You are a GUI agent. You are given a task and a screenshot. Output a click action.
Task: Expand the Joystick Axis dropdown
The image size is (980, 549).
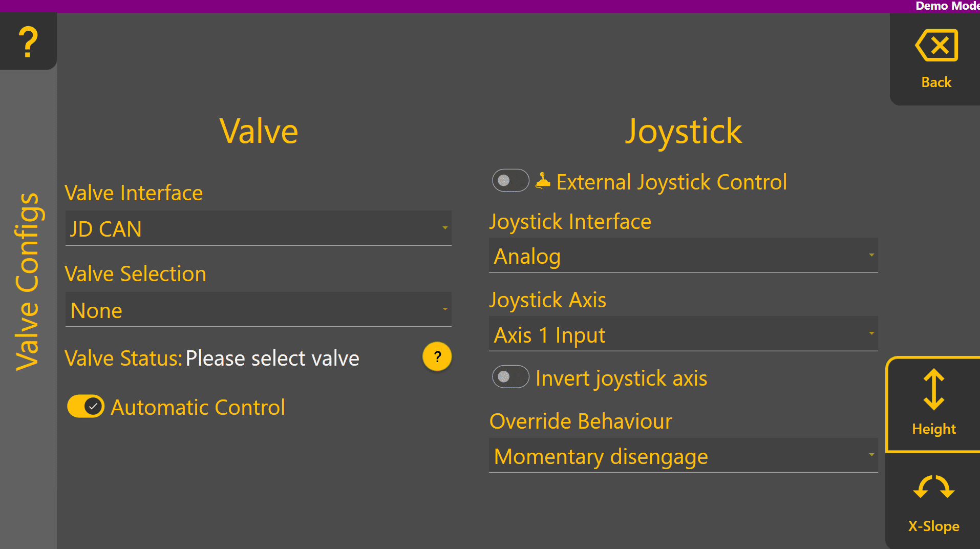click(x=683, y=334)
